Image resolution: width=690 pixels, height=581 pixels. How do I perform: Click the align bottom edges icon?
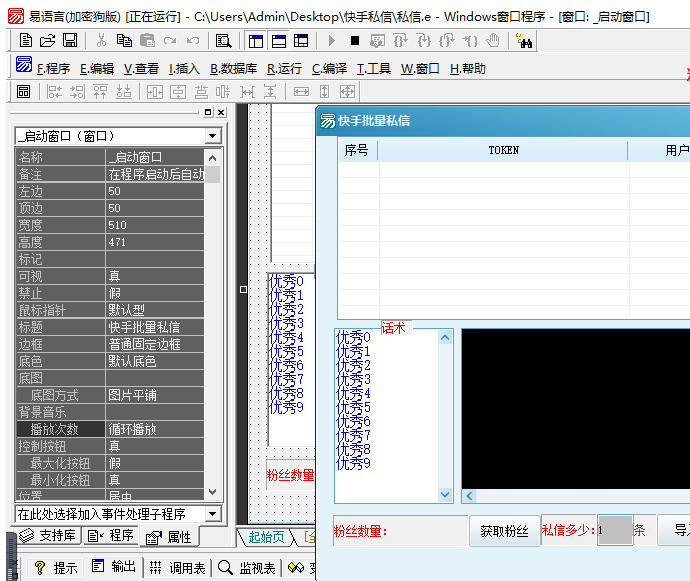coord(124,92)
